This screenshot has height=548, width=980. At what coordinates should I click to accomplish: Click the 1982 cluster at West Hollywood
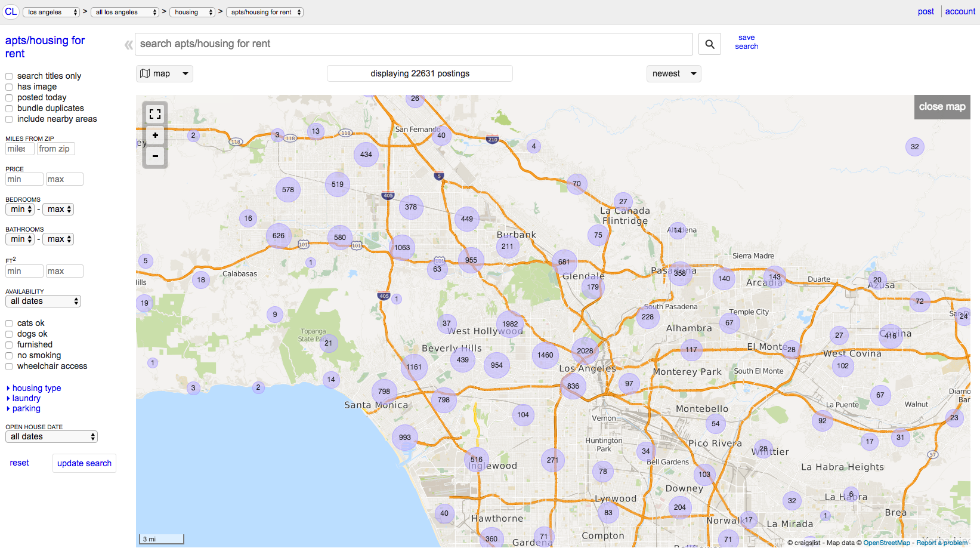coord(510,324)
